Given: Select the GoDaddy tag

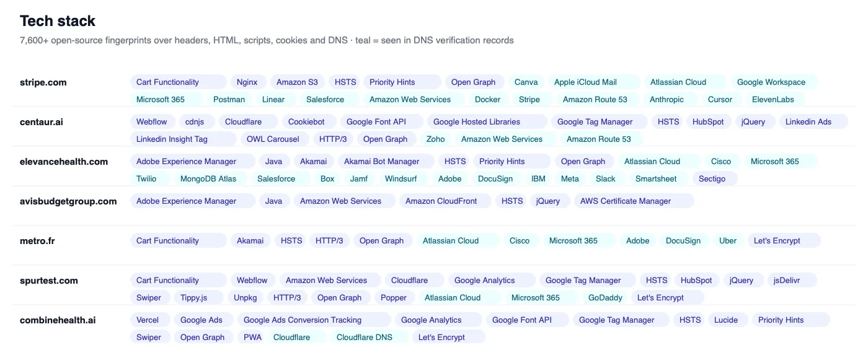Looking at the screenshot, I should pos(605,298).
